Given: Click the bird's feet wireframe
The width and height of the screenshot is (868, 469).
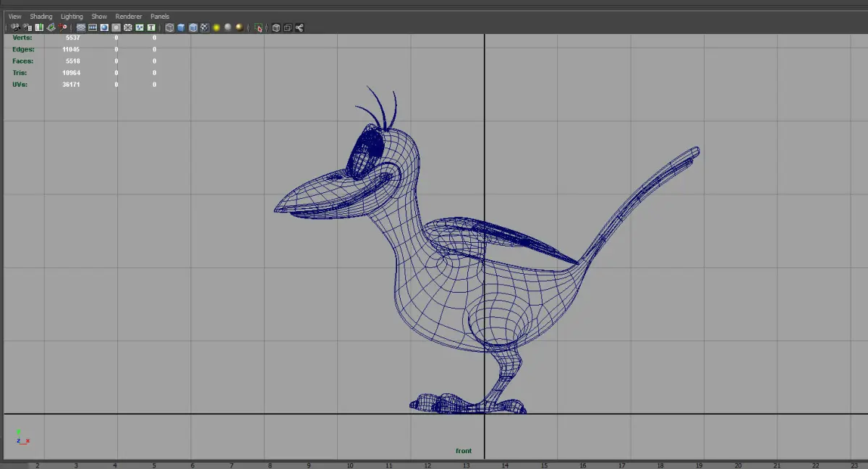Looking at the screenshot, I should coord(467,404).
